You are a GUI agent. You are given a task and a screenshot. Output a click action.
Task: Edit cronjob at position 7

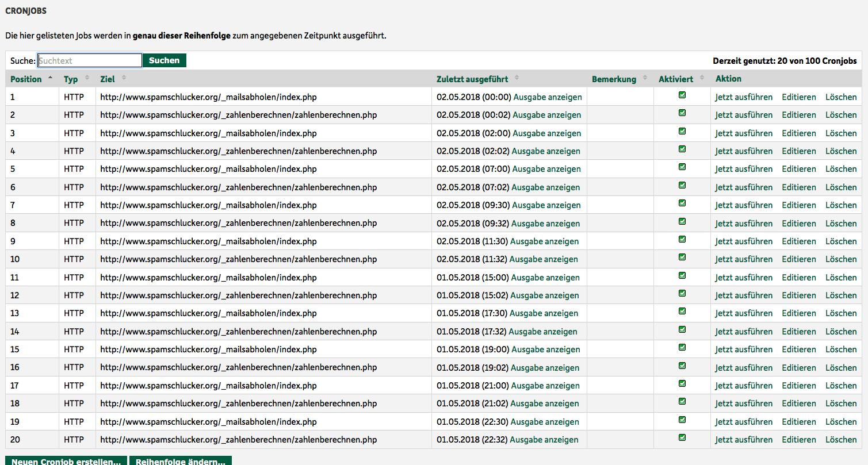click(x=798, y=205)
